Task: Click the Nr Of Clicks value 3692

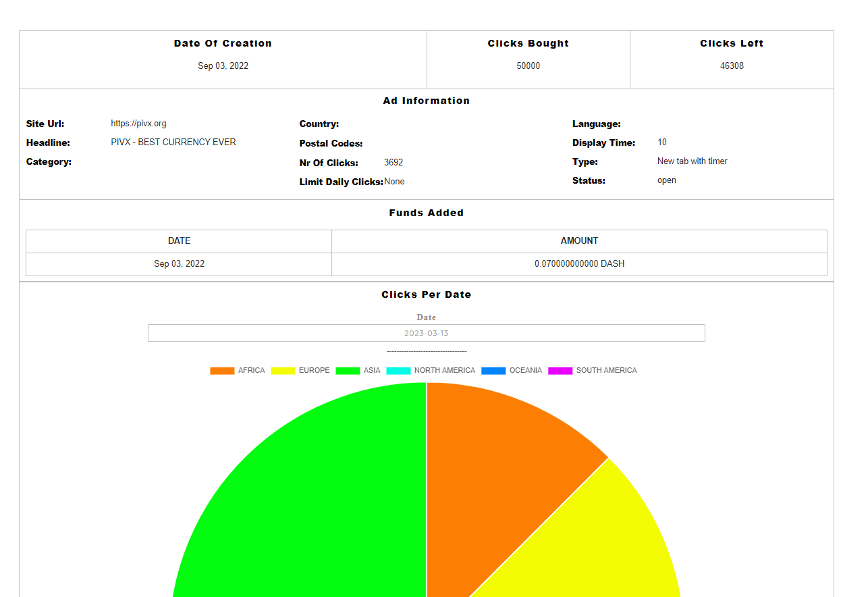Action: 394,163
